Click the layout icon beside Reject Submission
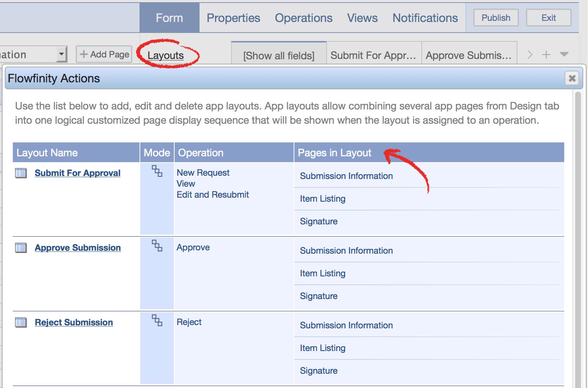This screenshot has width=588, height=388. click(21, 322)
